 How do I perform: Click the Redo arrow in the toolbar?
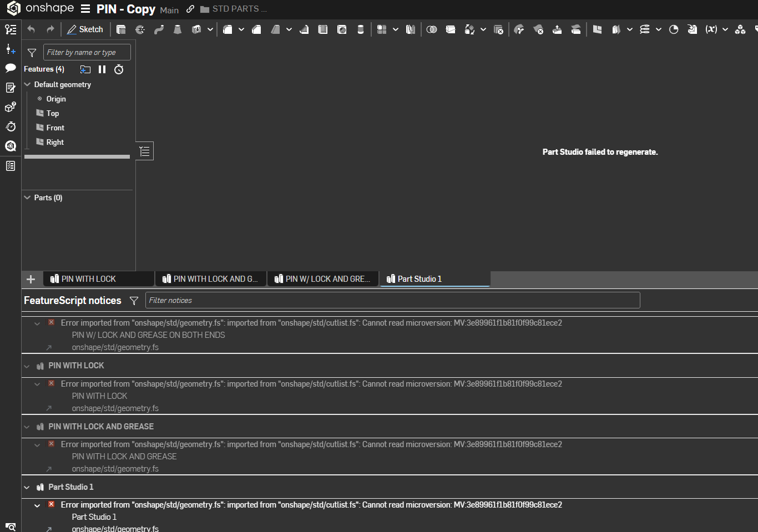coord(50,29)
